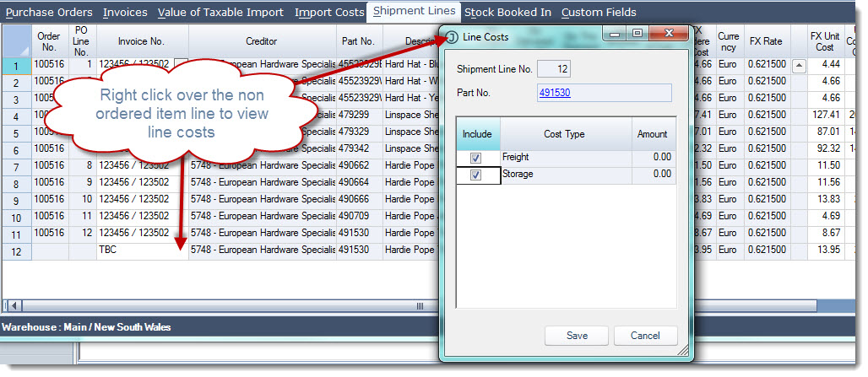
Task: Click the Amount column header in dialog
Action: click(653, 134)
